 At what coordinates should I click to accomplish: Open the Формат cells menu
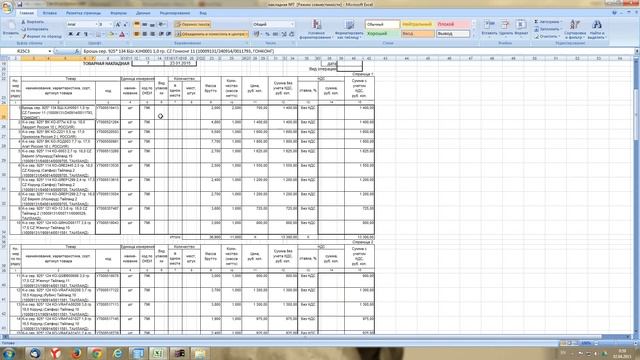tap(521, 28)
